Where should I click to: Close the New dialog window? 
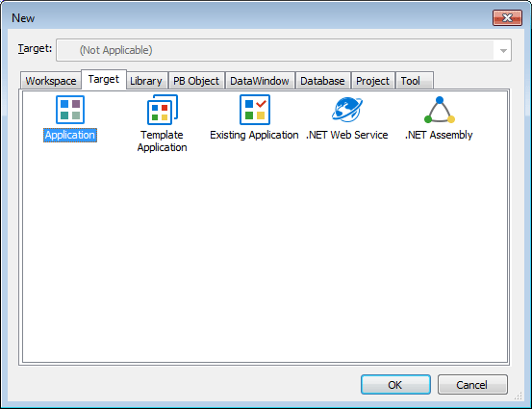[507, 17]
